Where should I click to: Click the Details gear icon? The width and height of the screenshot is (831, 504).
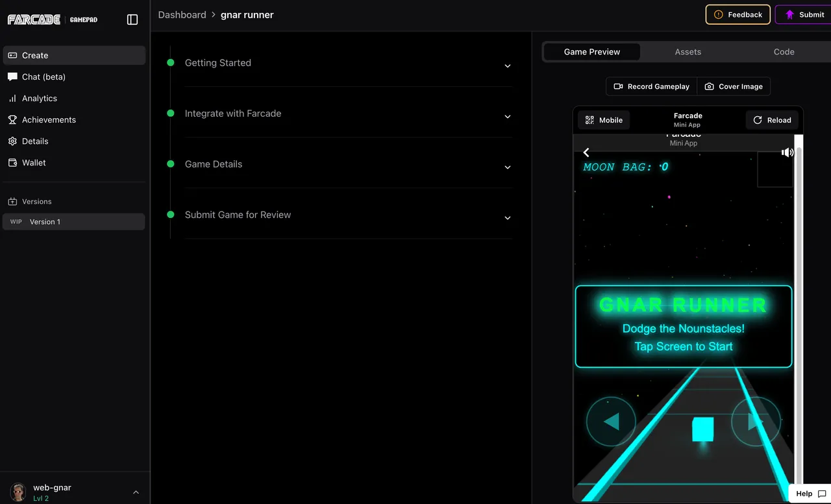click(x=12, y=141)
